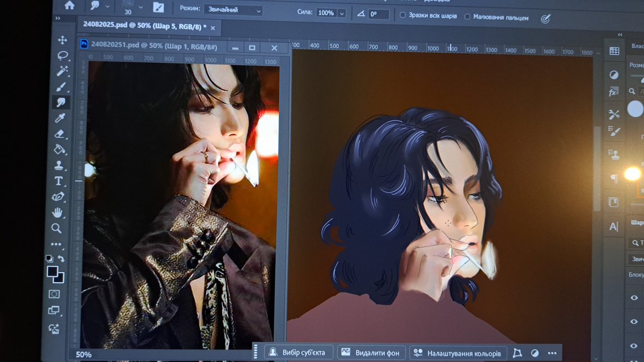Select the Clone Stamp tool
This screenshot has width=644, height=362.
click(59, 165)
